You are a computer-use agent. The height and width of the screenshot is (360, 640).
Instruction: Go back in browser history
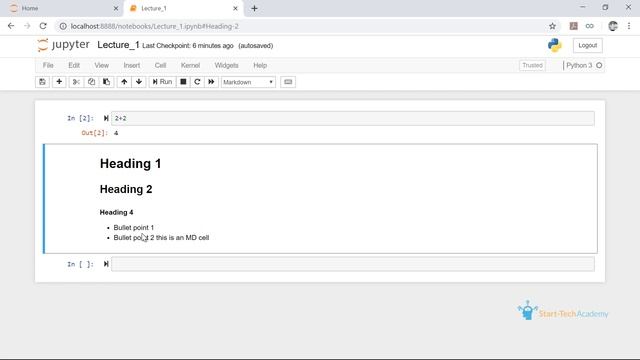[x=11, y=26]
